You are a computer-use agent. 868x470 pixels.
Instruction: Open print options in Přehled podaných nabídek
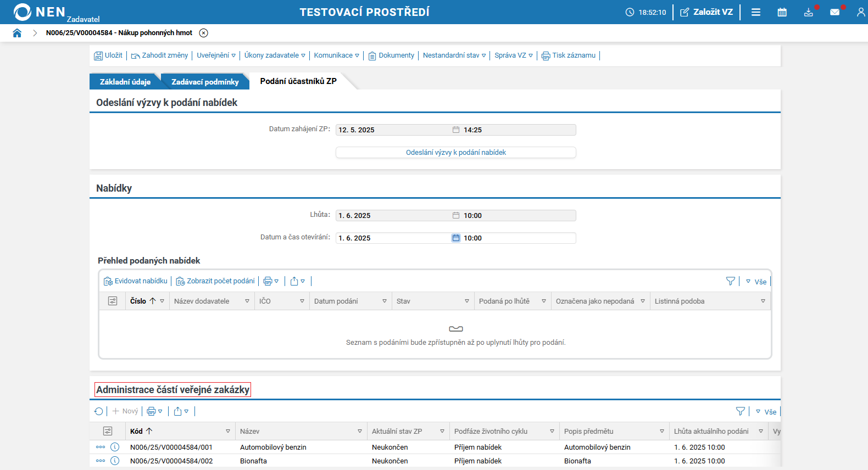(271, 281)
